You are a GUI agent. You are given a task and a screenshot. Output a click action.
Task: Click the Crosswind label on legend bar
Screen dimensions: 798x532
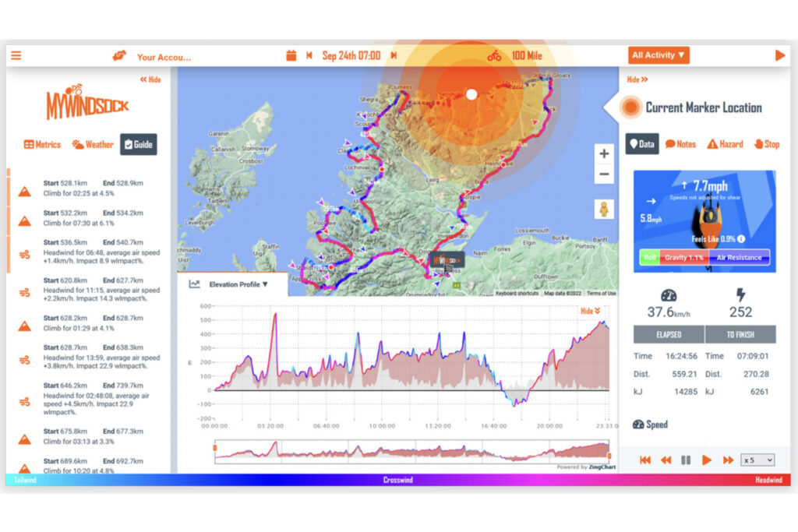[398, 480]
